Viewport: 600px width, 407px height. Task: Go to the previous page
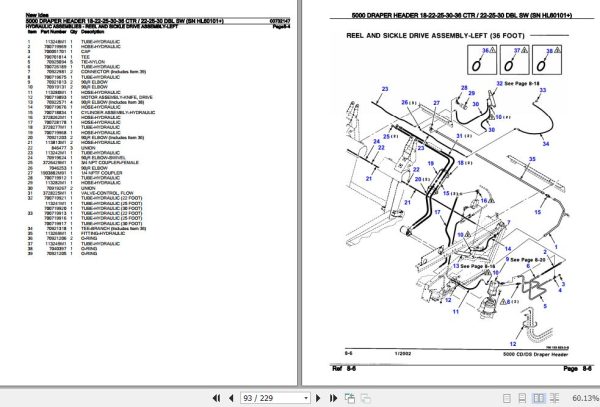[x=231, y=398]
